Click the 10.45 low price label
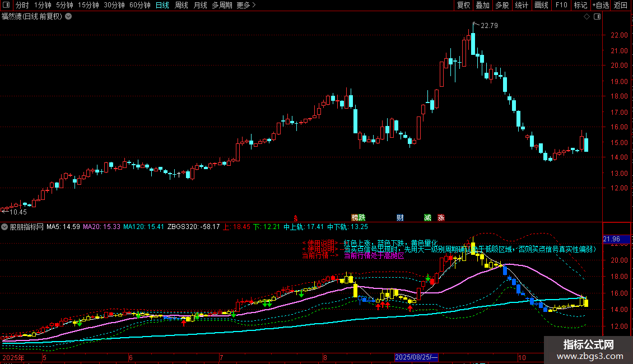 click(x=18, y=212)
